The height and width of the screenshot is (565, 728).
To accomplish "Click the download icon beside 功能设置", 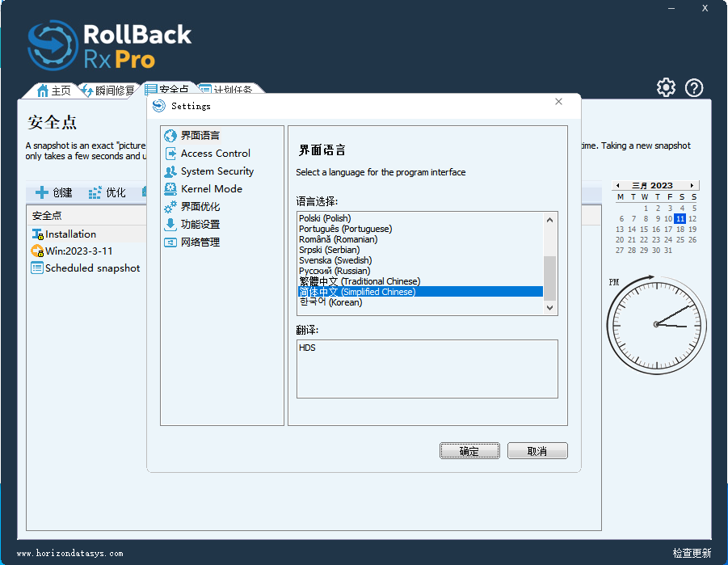I will click(x=170, y=225).
